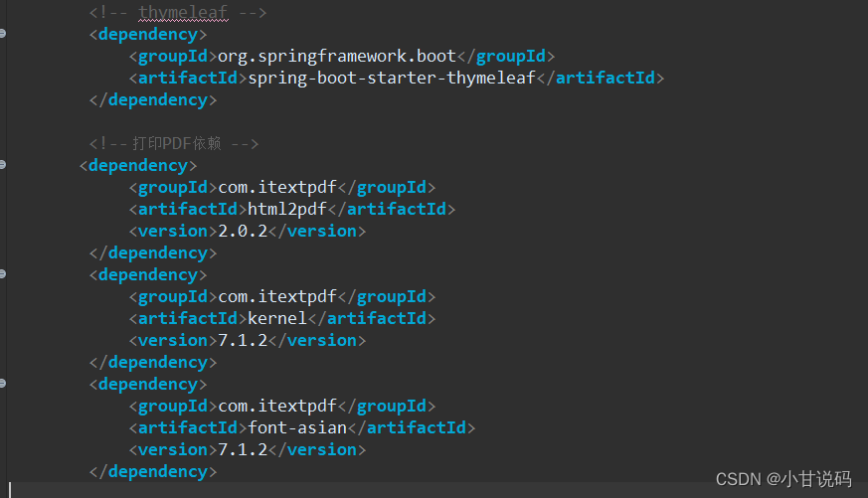868x498 pixels.
Task: Collapse the html2pdf dependency fold marker
Action: 3,165
